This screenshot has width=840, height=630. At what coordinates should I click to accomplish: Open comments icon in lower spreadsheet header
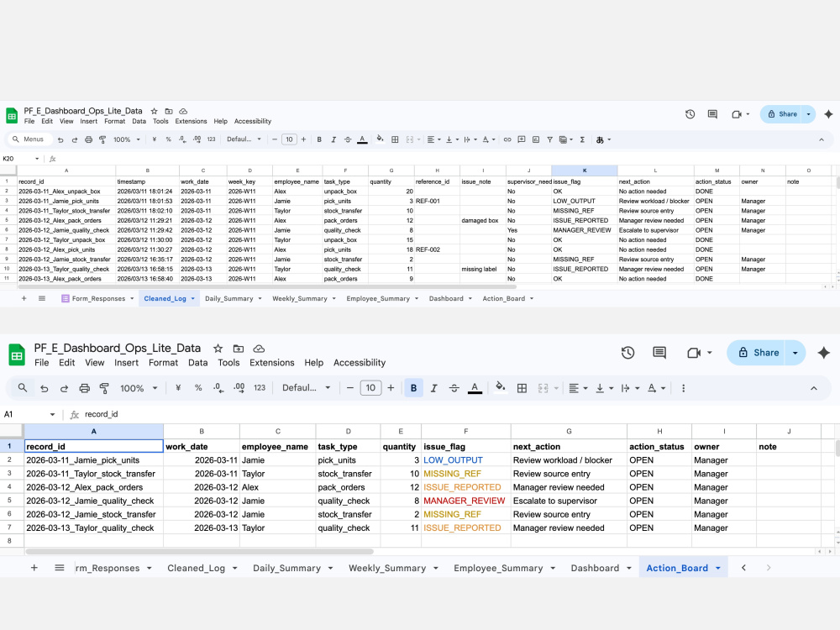[x=659, y=353]
